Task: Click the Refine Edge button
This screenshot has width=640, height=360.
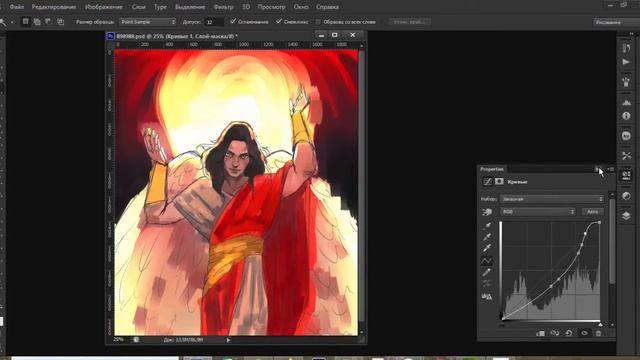Action: click(x=409, y=22)
